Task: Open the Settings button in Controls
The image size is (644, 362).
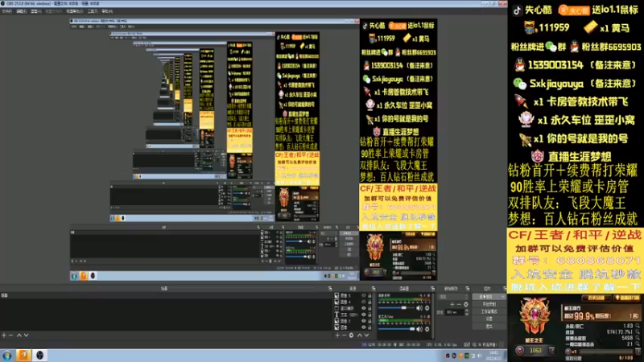Action: [x=489, y=319]
